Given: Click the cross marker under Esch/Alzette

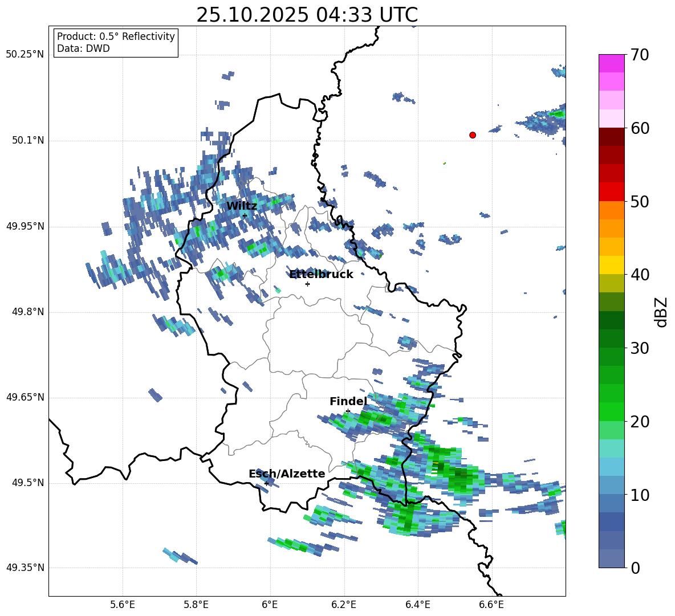Looking at the screenshot, I should click(266, 483).
